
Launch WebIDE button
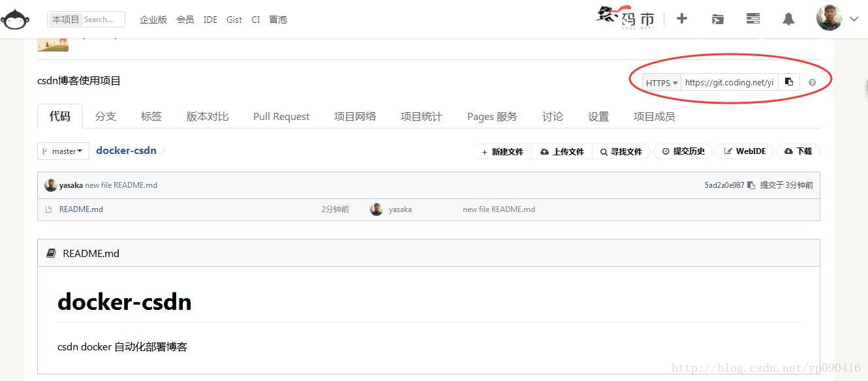click(745, 151)
